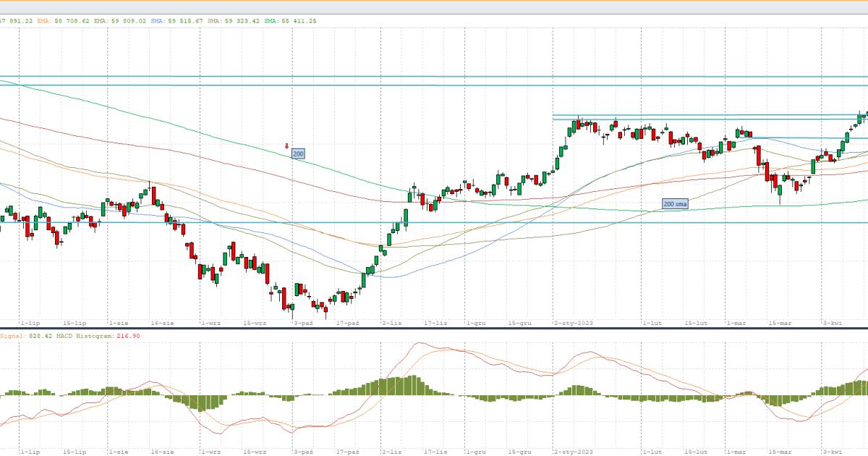
Task: Click 2-sty-2023 on the price chart time axis
Action: coord(573,323)
